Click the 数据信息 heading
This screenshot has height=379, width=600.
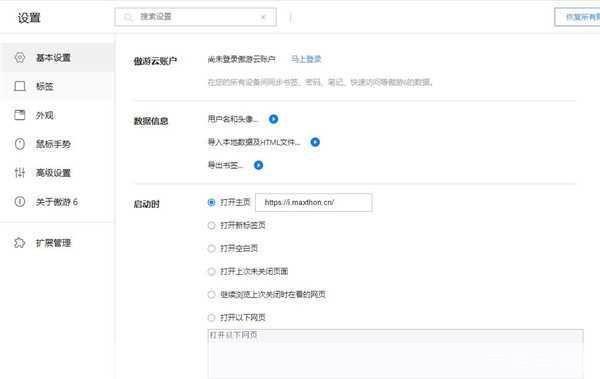(x=151, y=121)
